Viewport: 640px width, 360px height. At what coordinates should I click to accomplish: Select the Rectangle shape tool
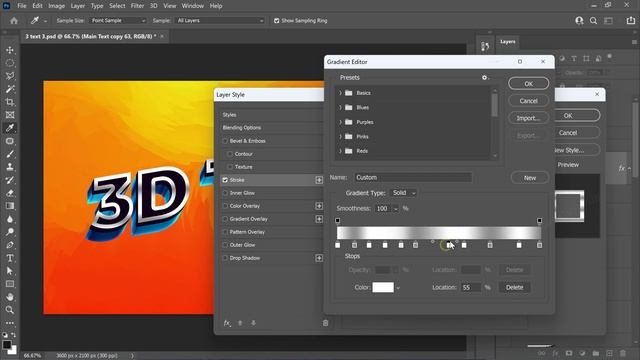[10, 284]
